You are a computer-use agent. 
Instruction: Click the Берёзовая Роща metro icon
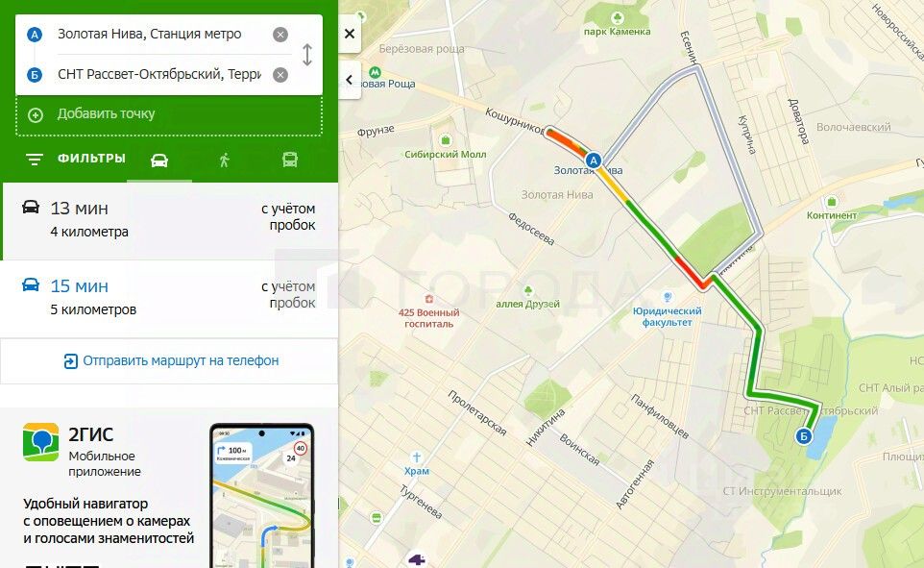click(x=375, y=72)
